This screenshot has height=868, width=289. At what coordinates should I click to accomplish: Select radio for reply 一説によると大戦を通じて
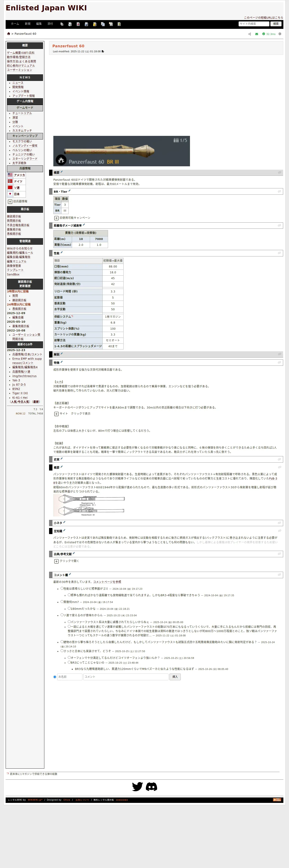(69, 626)
